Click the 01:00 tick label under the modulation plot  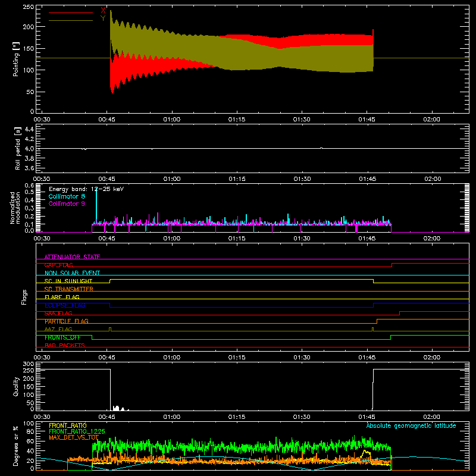tap(172, 239)
